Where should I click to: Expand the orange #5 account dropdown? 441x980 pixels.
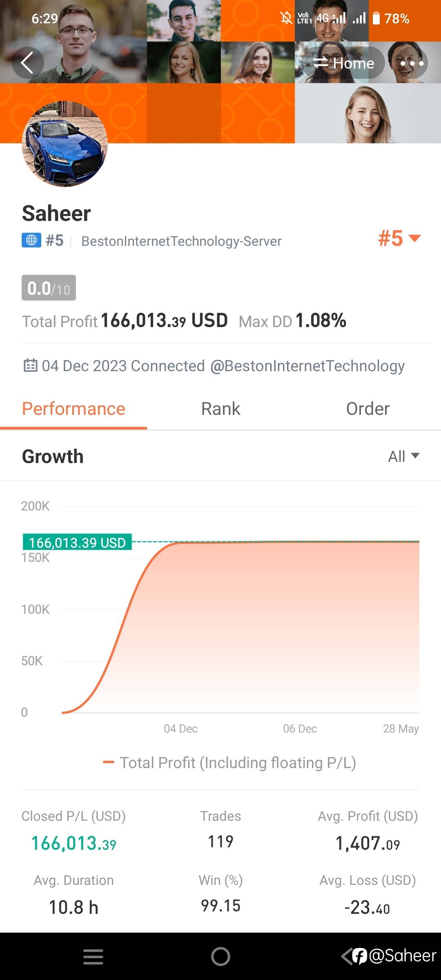click(x=399, y=238)
